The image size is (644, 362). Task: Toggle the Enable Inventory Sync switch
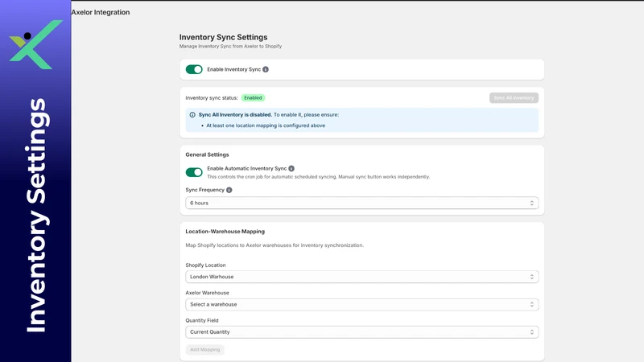click(x=194, y=69)
